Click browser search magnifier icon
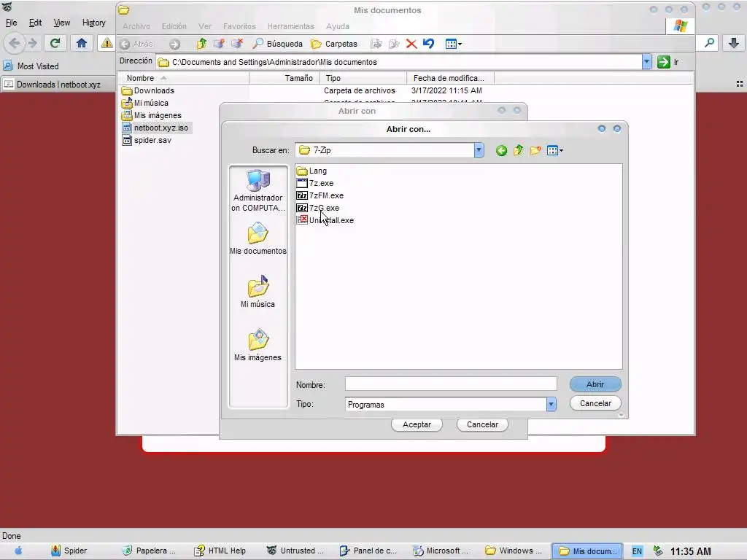The image size is (747, 560). [x=709, y=43]
